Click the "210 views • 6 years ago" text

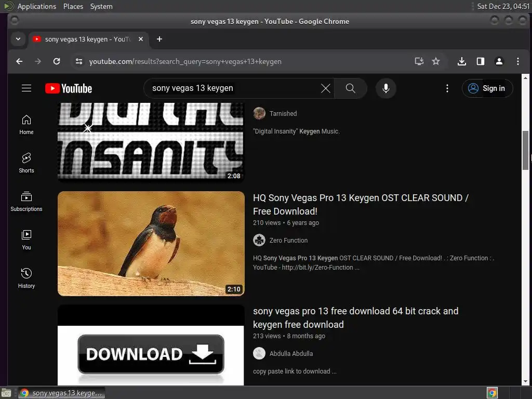[286, 223]
